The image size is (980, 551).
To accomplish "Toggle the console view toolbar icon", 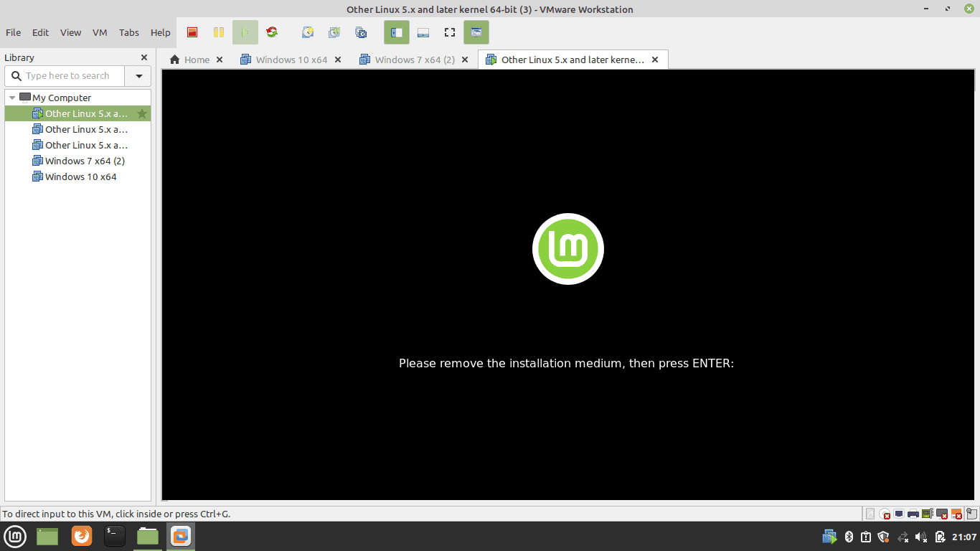I will pos(476,32).
